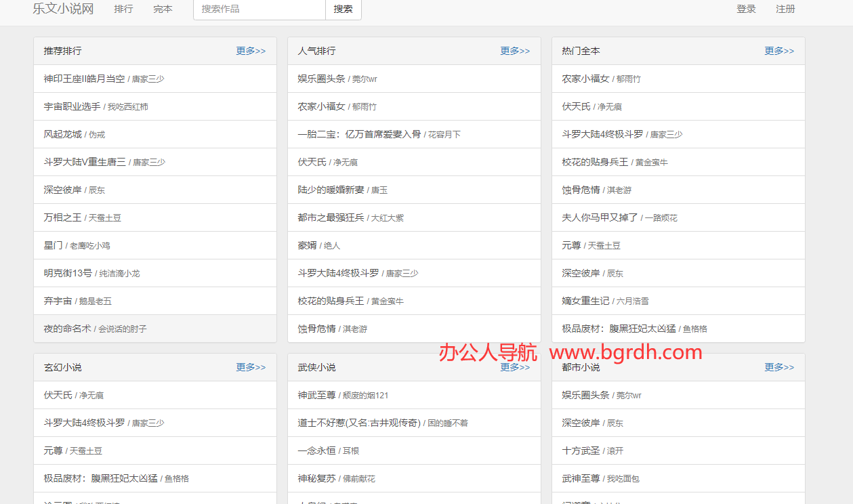Viewport: 853px width, 504px height.
Task: Open the novel 深空彼岸 in 都市小说
Action: (581, 422)
